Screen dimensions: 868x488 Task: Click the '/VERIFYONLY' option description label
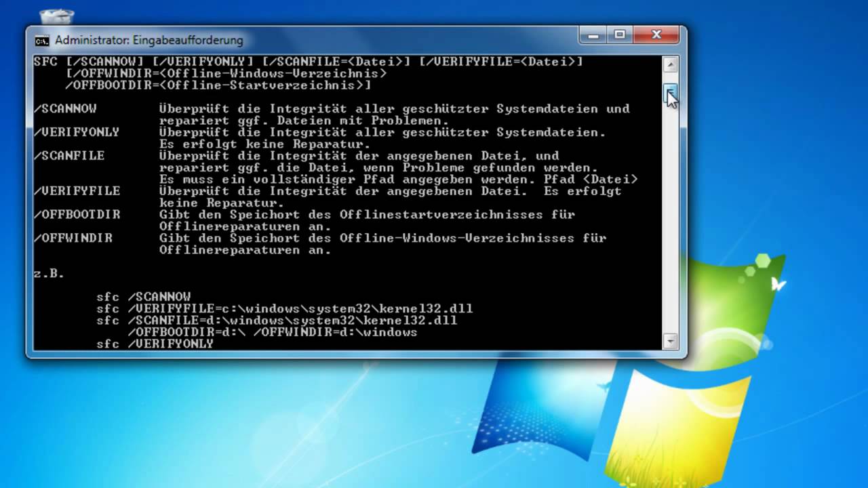tap(77, 132)
